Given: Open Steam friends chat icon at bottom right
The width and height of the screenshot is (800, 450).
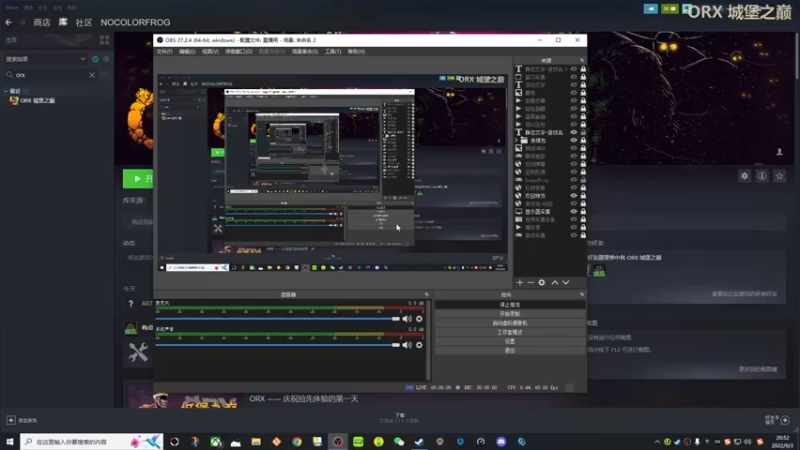Looking at the screenshot, I should coord(785,420).
